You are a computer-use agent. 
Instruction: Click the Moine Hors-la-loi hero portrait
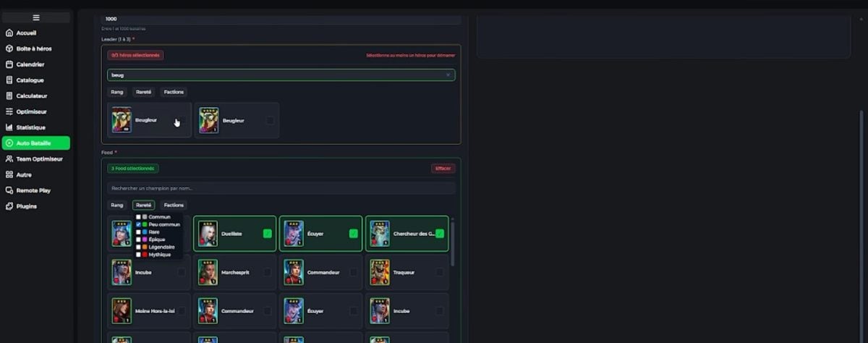(122, 311)
